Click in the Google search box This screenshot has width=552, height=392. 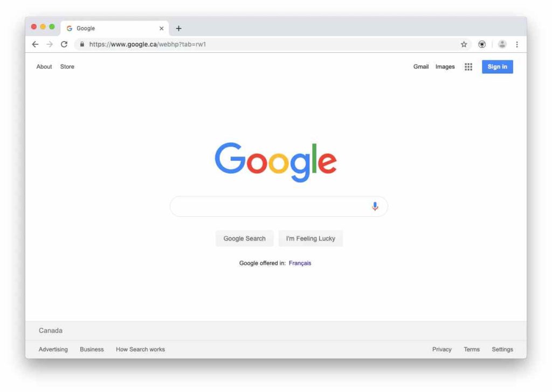271,207
